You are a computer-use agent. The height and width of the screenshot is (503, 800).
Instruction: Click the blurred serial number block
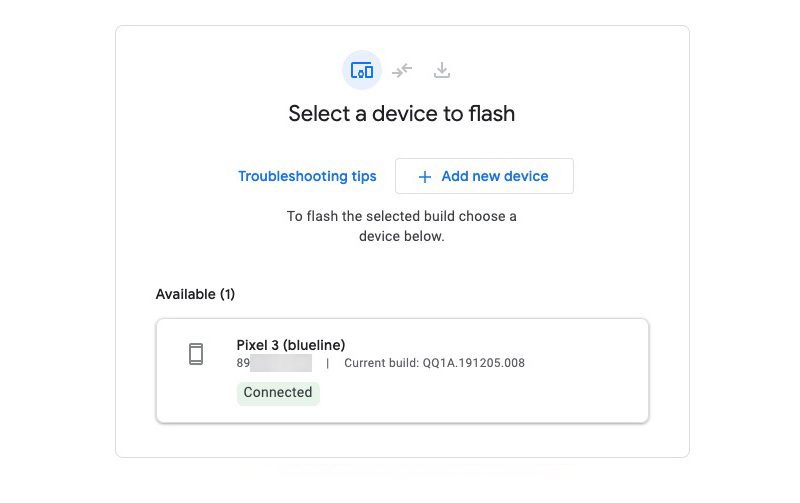tap(280, 363)
